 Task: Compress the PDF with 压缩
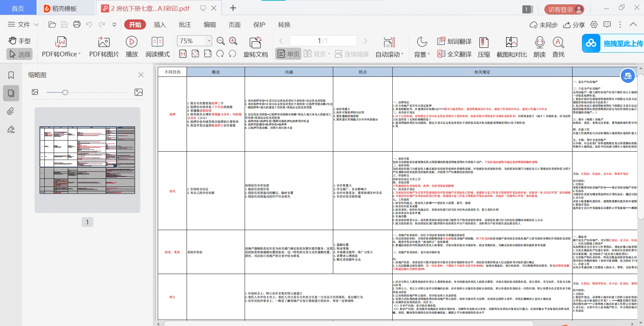pos(484,47)
